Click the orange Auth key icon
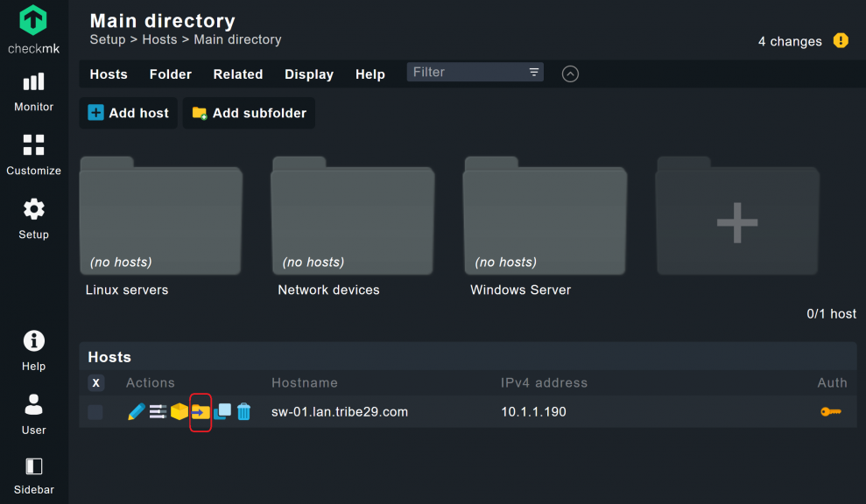 (830, 411)
